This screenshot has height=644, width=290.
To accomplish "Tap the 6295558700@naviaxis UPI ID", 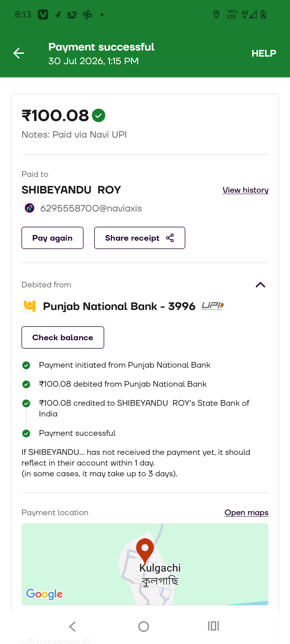I will click(91, 208).
